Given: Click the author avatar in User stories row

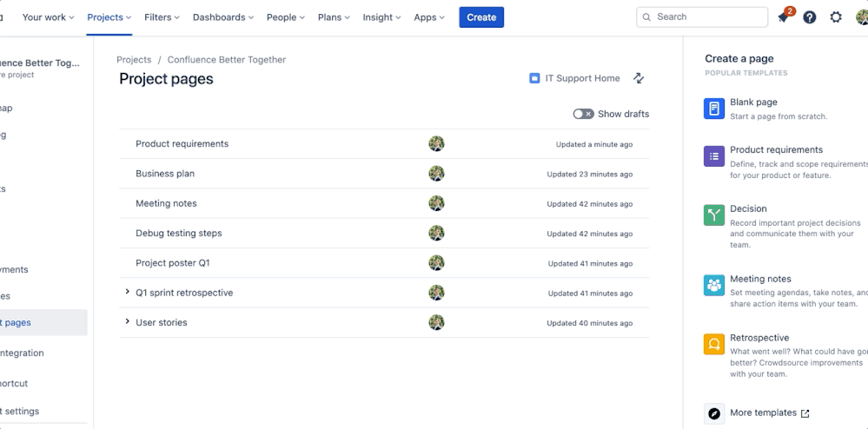Looking at the screenshot, I should pyautogui.click(x=436, y=323).
